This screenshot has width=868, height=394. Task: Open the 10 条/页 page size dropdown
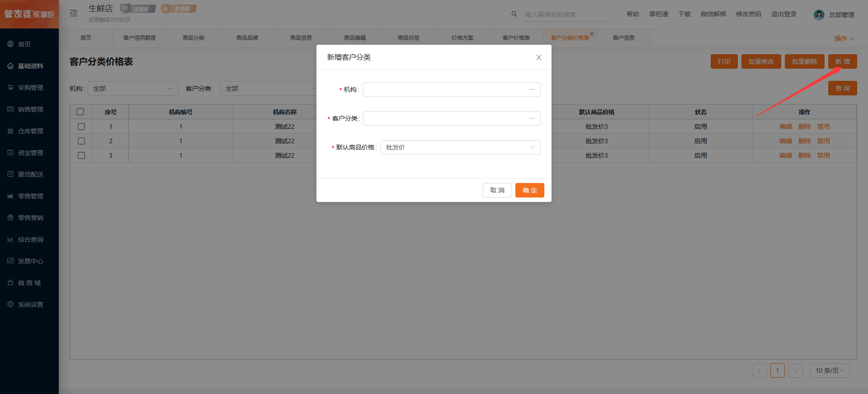pyautogui.click(x=830, y=371)
